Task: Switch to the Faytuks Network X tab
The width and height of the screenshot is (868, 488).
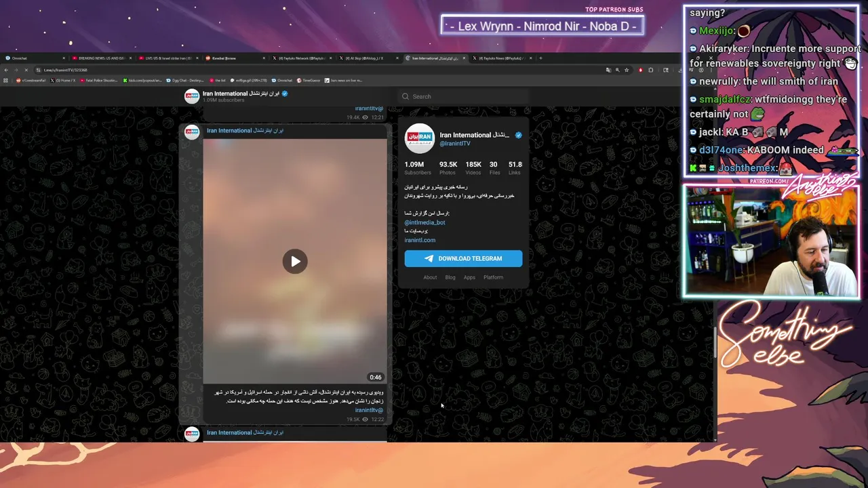Action: pyautogui.click(x=301, y=58)
